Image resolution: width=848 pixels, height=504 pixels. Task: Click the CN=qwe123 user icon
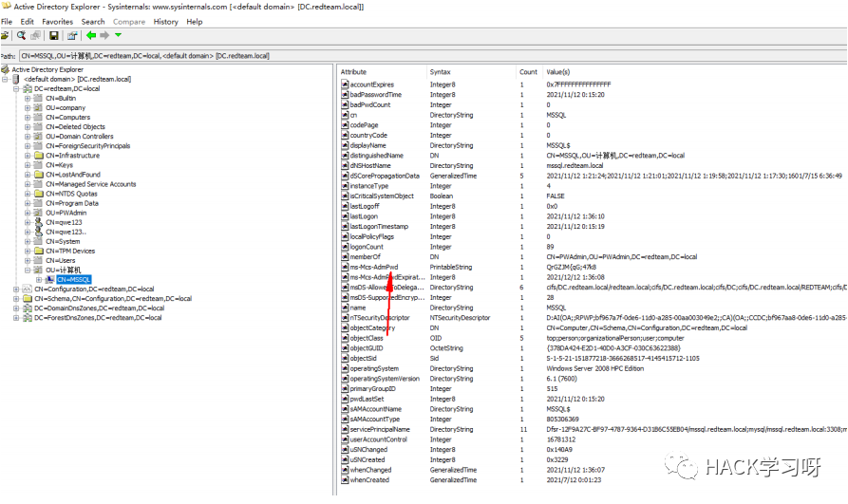click(38, 222)
